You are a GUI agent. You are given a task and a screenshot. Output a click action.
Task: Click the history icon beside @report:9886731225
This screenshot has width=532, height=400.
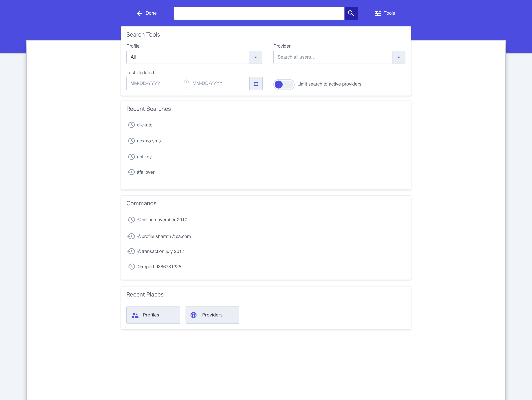click(x=132, y=266)
